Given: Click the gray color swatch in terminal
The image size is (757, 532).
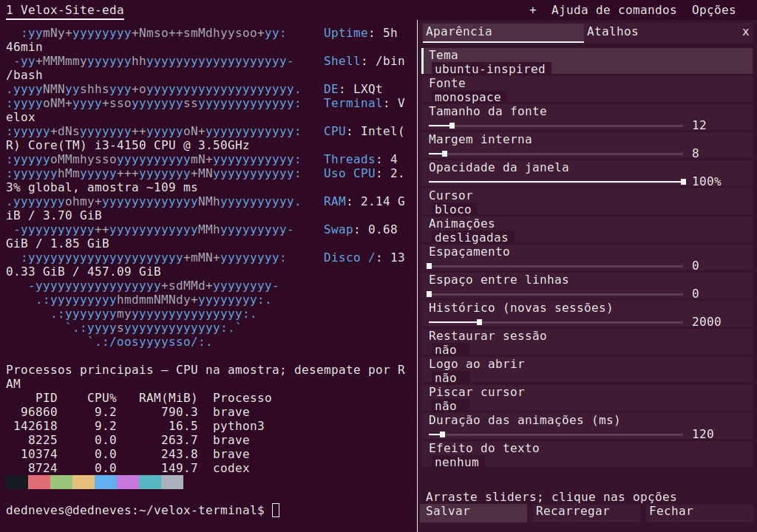Looking at the screenshot, I should pos(172,482).
